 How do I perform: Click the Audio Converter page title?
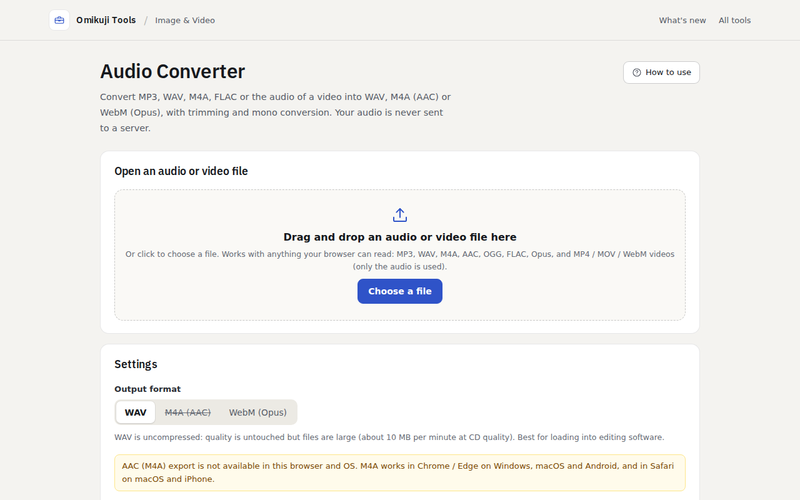pyautogui.click(x=172, y=71)
